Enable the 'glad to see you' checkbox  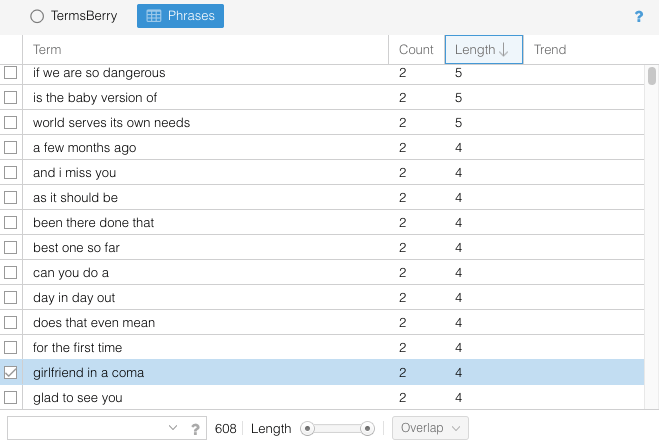pos(11,398)
